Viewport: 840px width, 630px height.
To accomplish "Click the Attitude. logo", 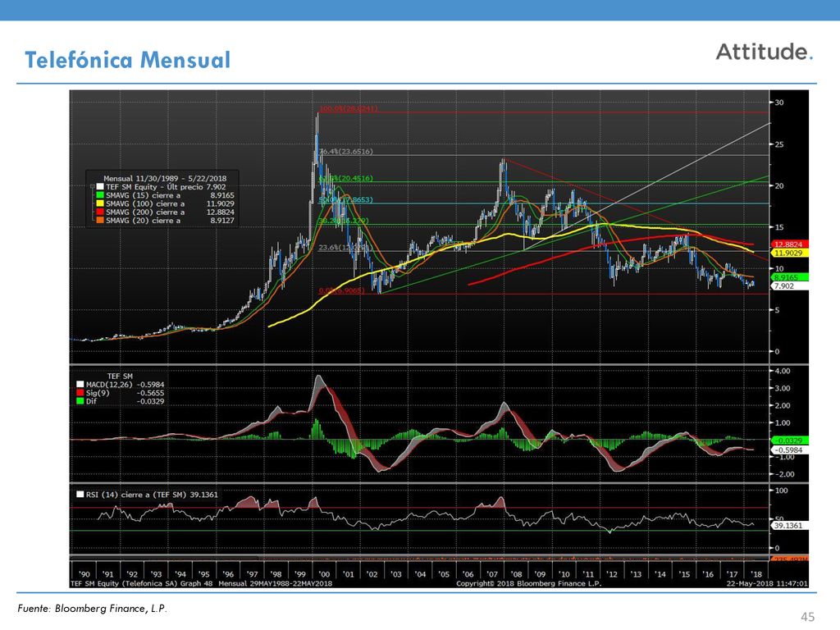I will click(x=765, y=52).
